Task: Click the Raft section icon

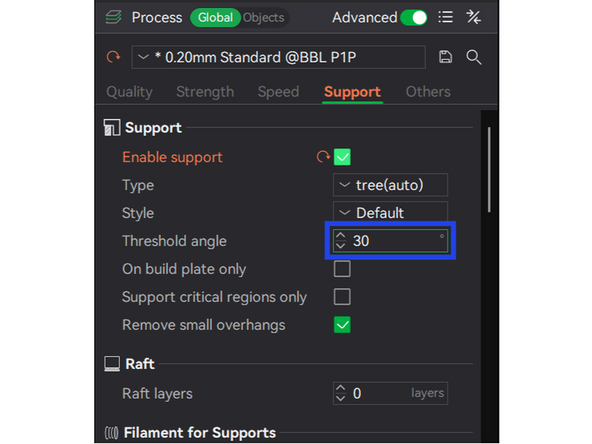Action: tap(112, 364)
